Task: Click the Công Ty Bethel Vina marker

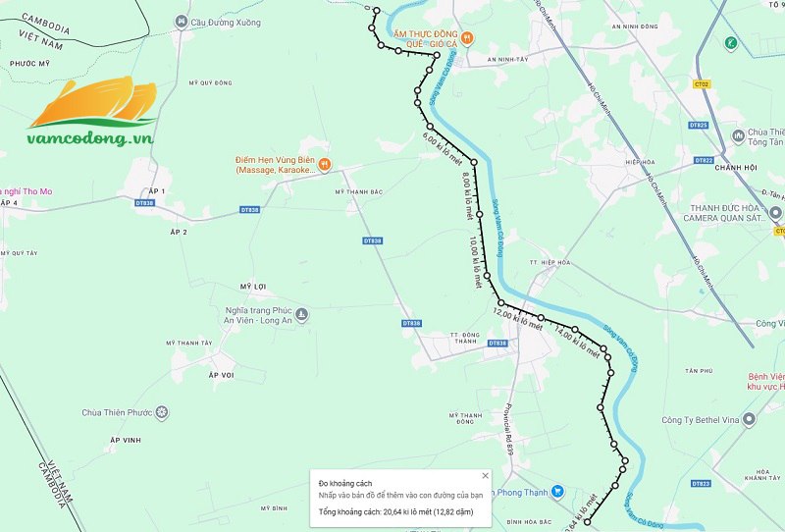Action: point(749,419)
